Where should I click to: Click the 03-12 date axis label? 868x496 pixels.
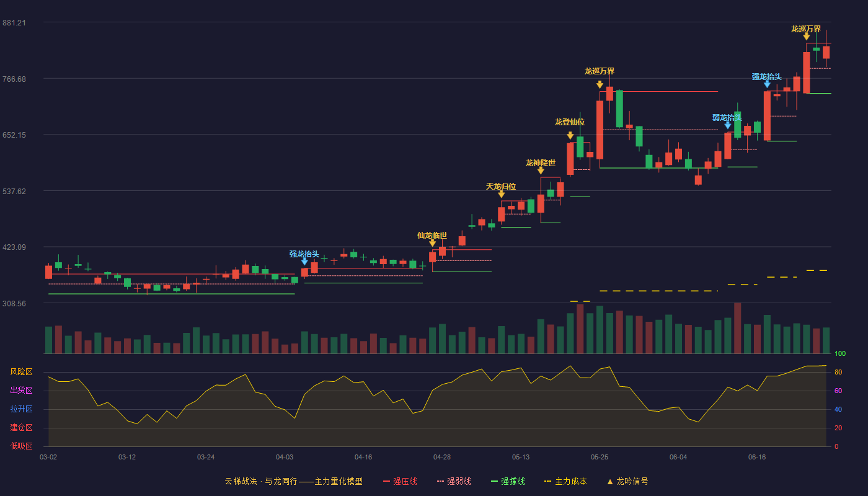(x=127, y=457)
